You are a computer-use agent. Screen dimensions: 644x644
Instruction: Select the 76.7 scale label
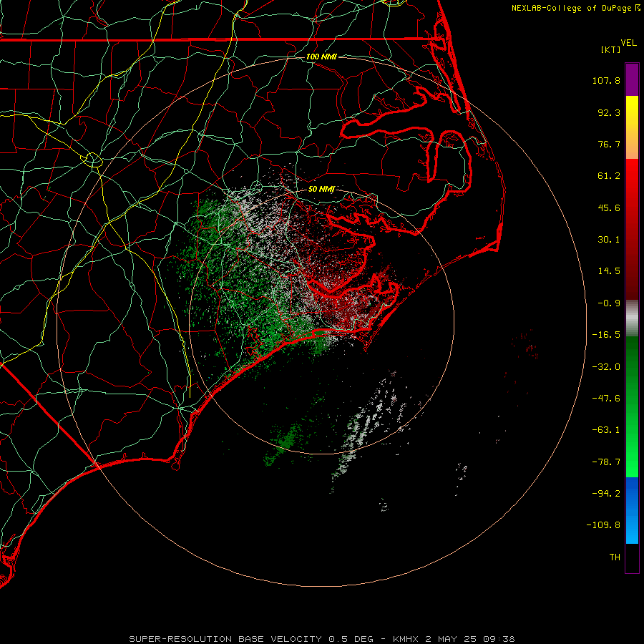pyautogui.click(x=609, y=144)
